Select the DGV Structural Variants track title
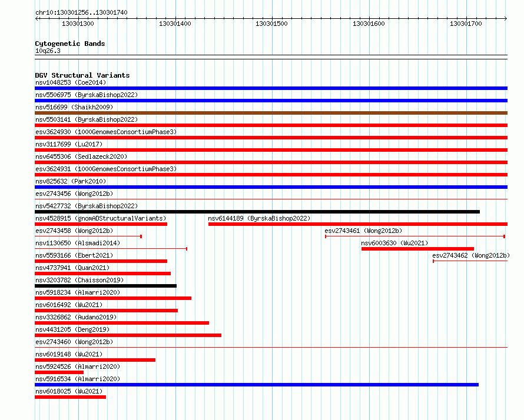Image resolution: width=524 pixels, height=420 pixels. [x=82, y=75]
